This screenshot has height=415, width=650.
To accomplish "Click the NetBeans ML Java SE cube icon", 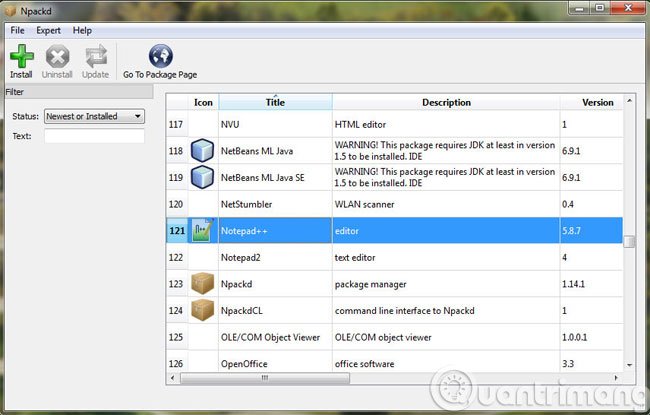I will [x=202, y=177].
